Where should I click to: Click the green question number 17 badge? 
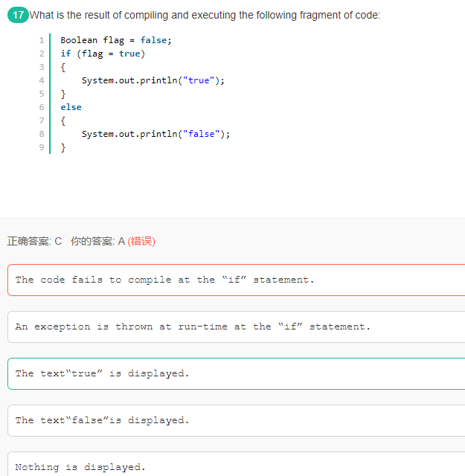(x=17, y=15)
